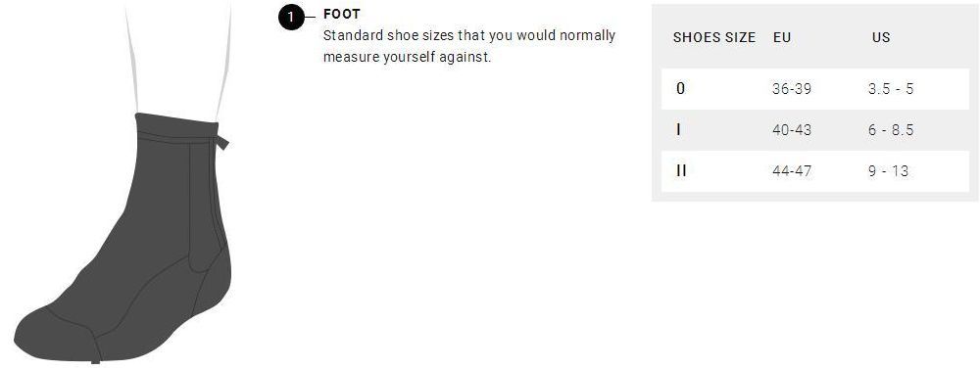Click the US 3.5 - 5 cell
Image resolution: width=980 pixels, height=371 pixels.
891,89
